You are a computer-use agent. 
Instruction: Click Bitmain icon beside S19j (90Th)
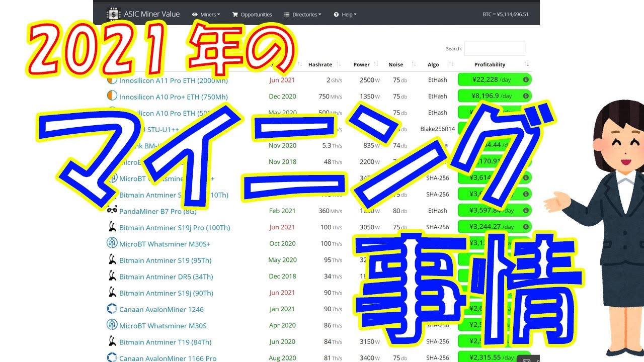(112, 292)
